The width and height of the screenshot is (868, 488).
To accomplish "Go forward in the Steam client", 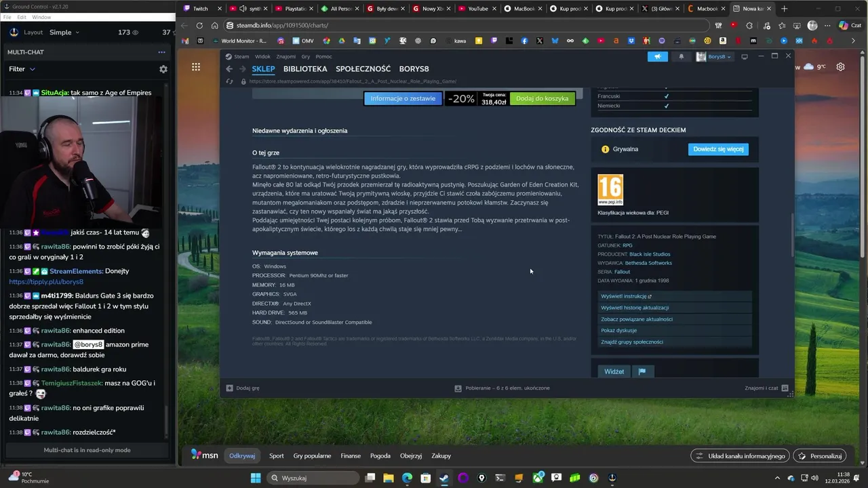I will point(242,69).
